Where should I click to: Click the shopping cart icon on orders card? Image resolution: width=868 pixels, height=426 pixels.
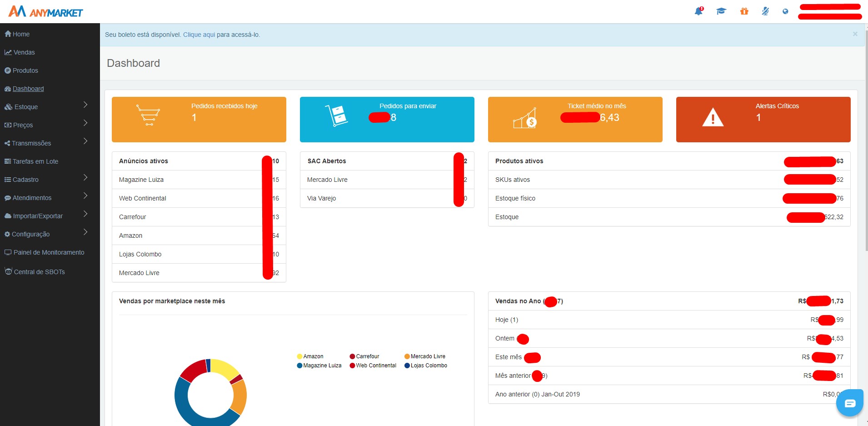(148, 115)
